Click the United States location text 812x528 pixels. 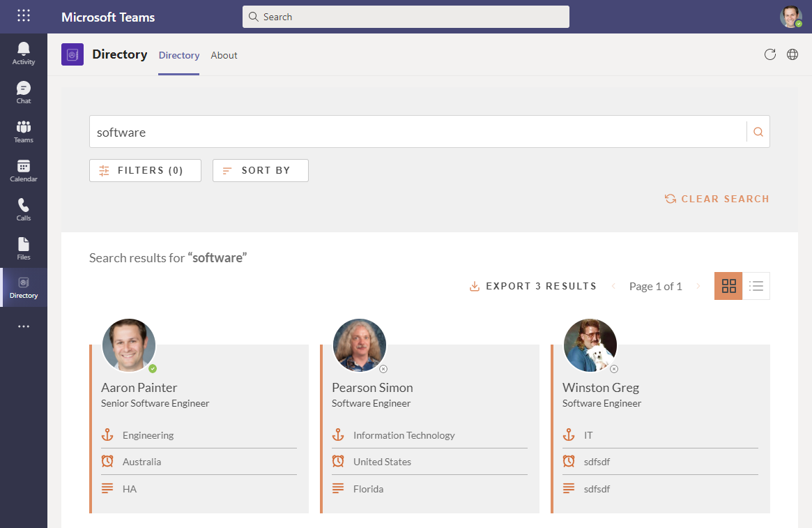[382, 462]
